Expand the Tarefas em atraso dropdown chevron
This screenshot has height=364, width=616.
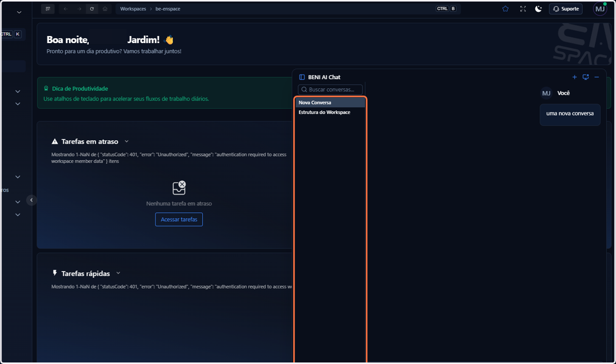click(x=127, y=141)
